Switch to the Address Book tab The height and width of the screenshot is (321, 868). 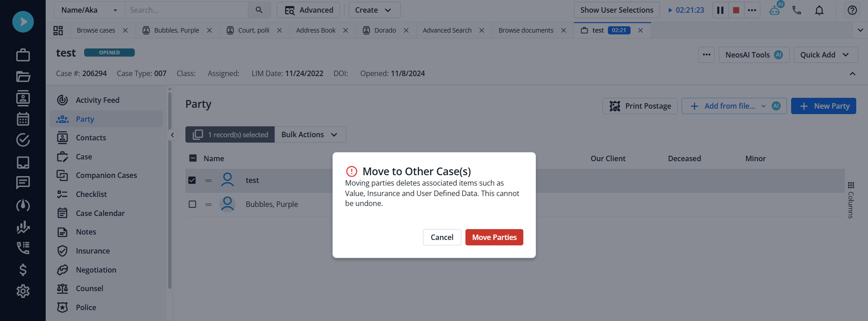(316, 30)
